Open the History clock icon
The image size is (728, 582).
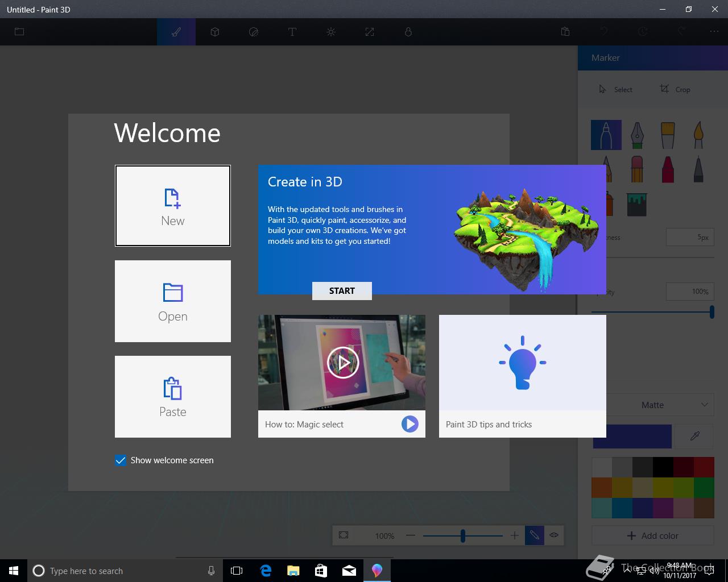(x=643, y=32)
